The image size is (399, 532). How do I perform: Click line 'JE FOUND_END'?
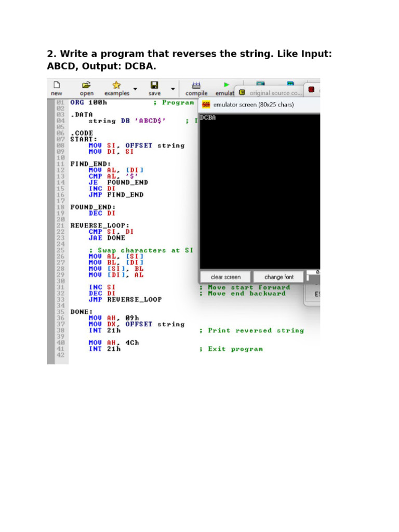click(118, 182)
